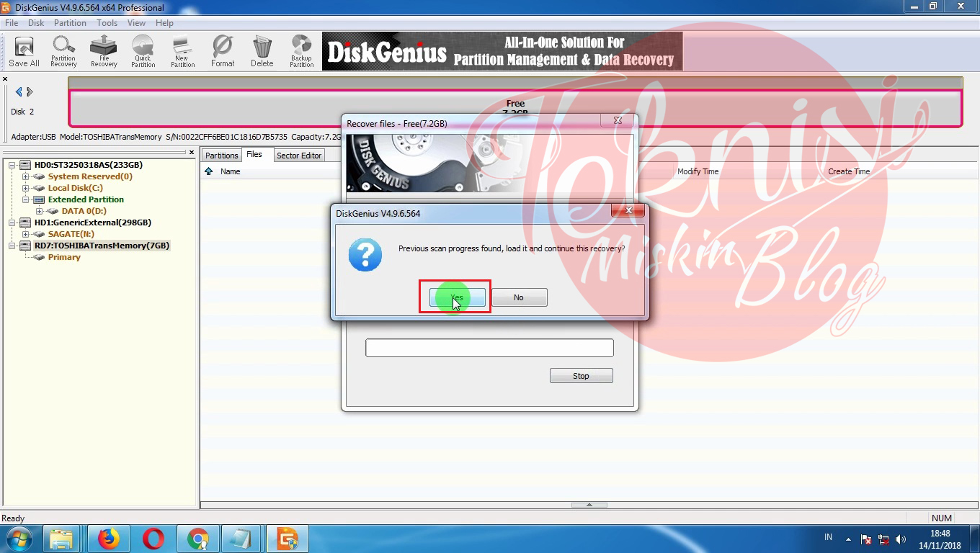Open the File menu
The image size is (980, 553).
pyautogui.click(x=12, y=23)
